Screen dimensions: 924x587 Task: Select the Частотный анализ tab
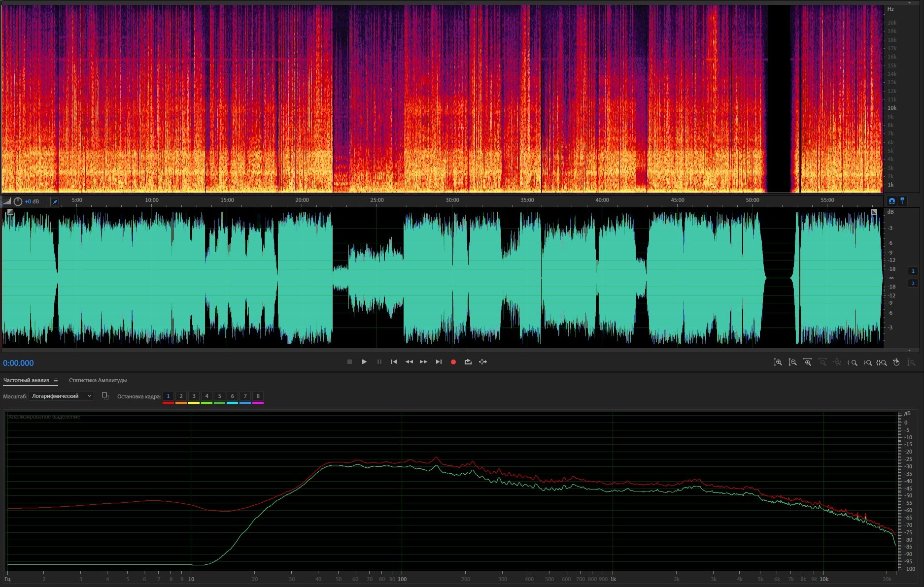coord(26,380)
